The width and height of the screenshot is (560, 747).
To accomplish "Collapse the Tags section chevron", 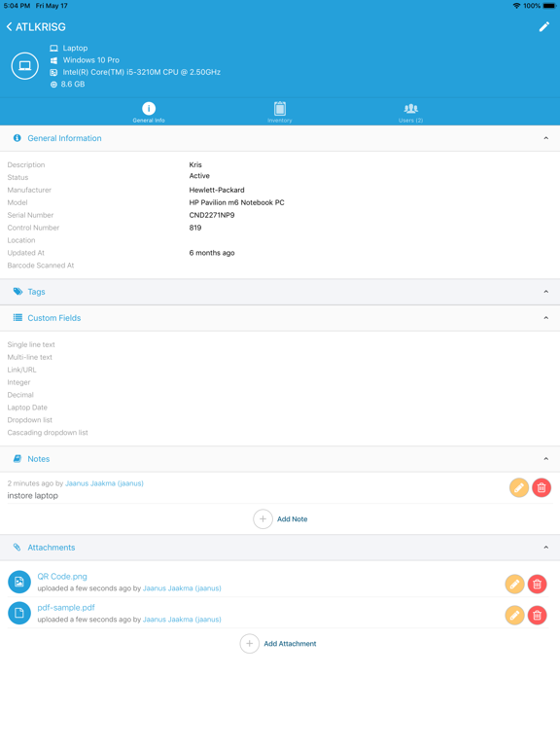I will pos(545,292).
